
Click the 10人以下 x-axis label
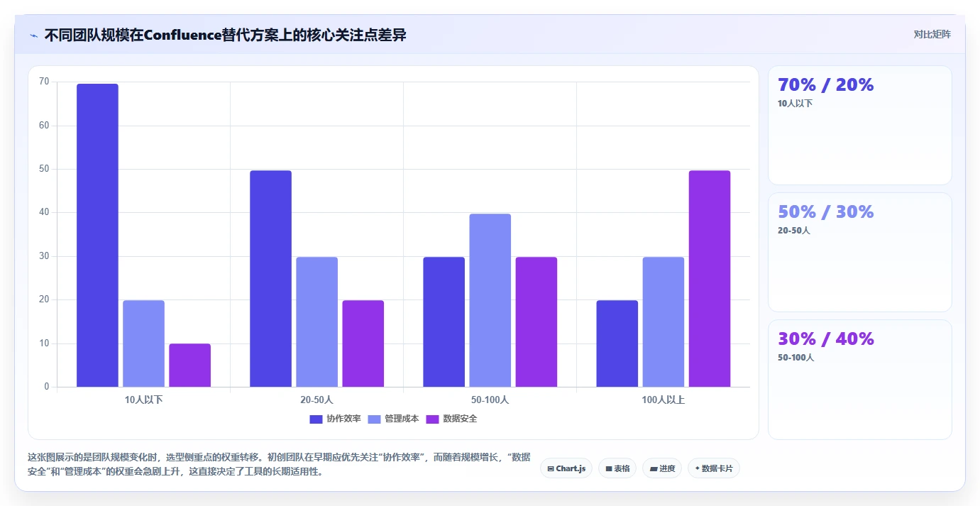pyautogui.click(x=143, y=400)
